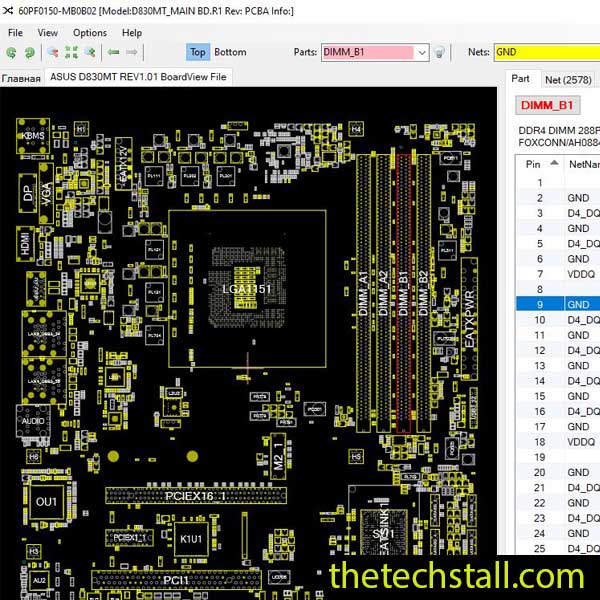The height and width of the screenshot is (600, 600).
Task: Select the Главная tab
Action: (x=21, y=78)
